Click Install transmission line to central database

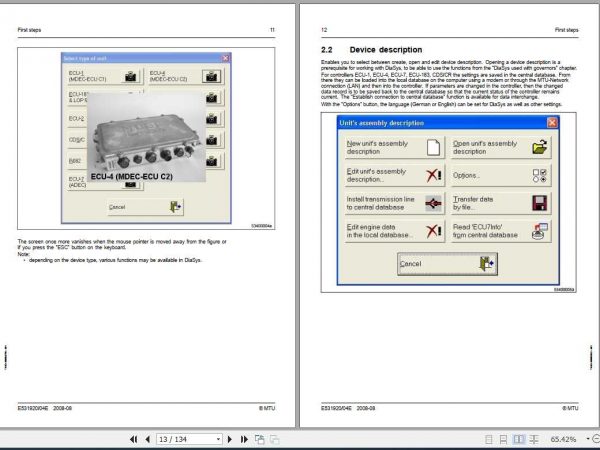tap(395, 203)
